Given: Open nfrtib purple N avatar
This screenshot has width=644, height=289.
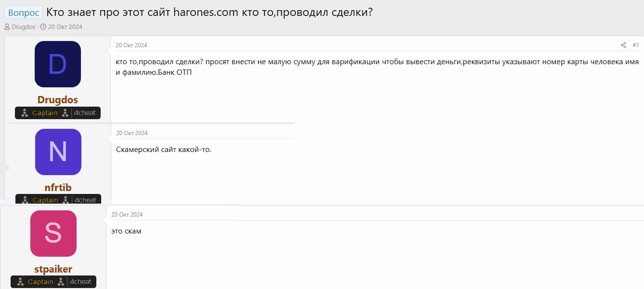Looking at the screenshot, I should (58, 152).
